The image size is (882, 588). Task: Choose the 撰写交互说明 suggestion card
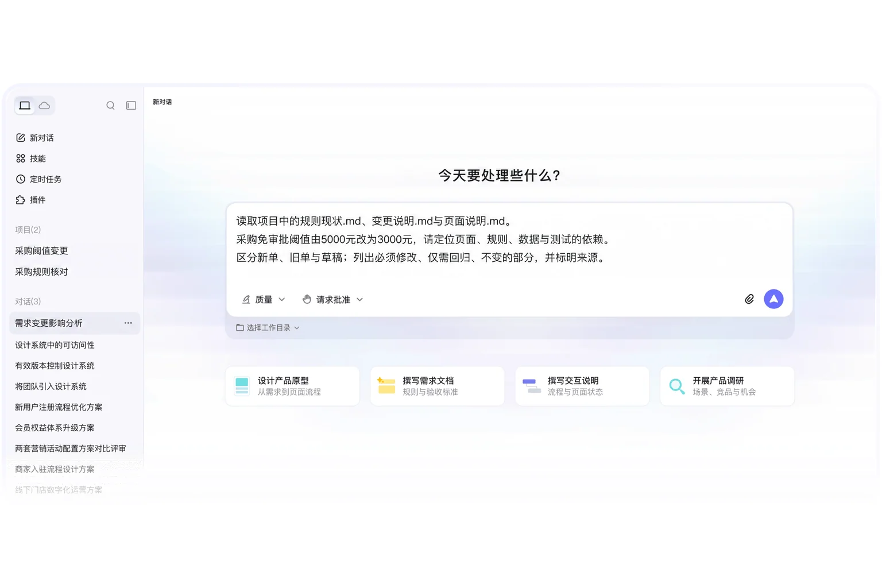point(582,386)
